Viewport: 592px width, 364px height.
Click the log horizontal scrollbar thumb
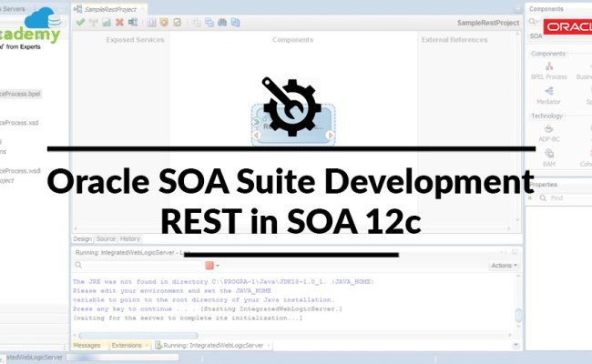pos(138,335)
